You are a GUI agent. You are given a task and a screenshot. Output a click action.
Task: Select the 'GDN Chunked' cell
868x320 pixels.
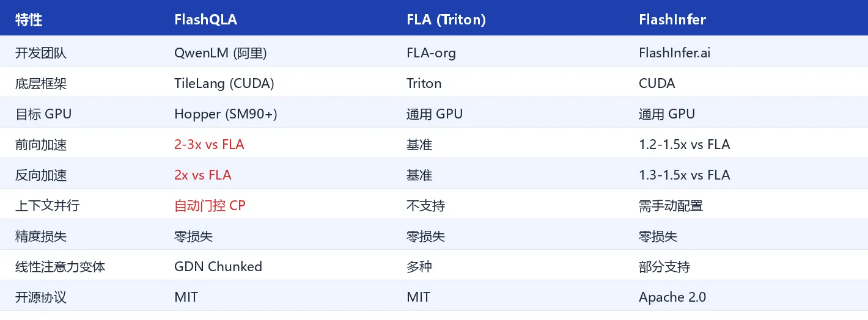pyautogui.click(x=218, y=267)
